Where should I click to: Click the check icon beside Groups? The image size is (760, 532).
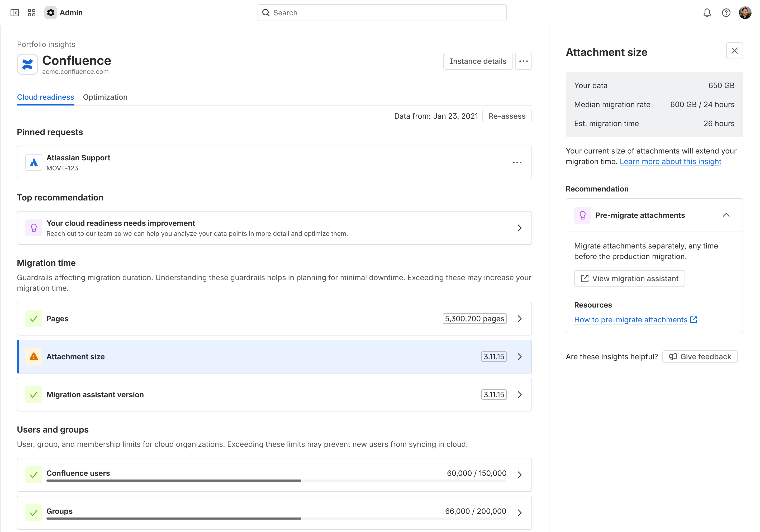34,513
